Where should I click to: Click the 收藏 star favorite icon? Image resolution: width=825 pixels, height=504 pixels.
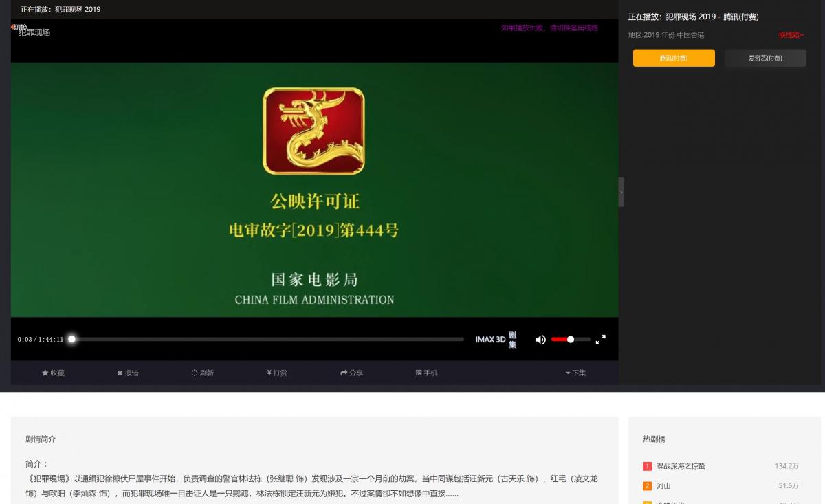pyautogui.click(x=45, y=373)
